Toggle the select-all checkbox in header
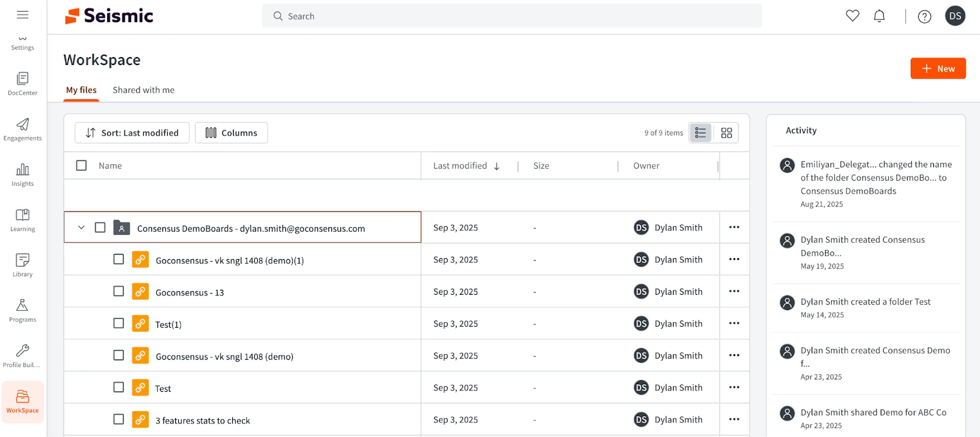This screenshot has width=980, height=437. pyautogui.click(x=81, y=165)
